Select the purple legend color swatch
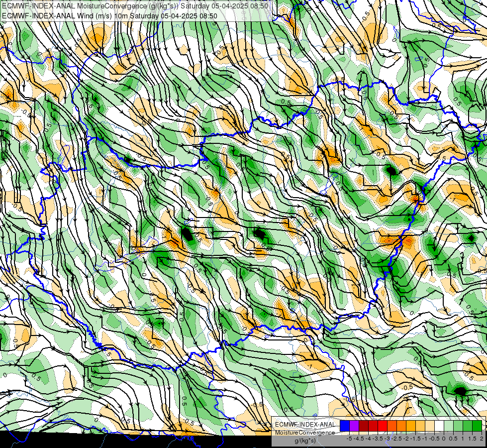487x448 pixels. pyautogui.click(x=354, y=426)
